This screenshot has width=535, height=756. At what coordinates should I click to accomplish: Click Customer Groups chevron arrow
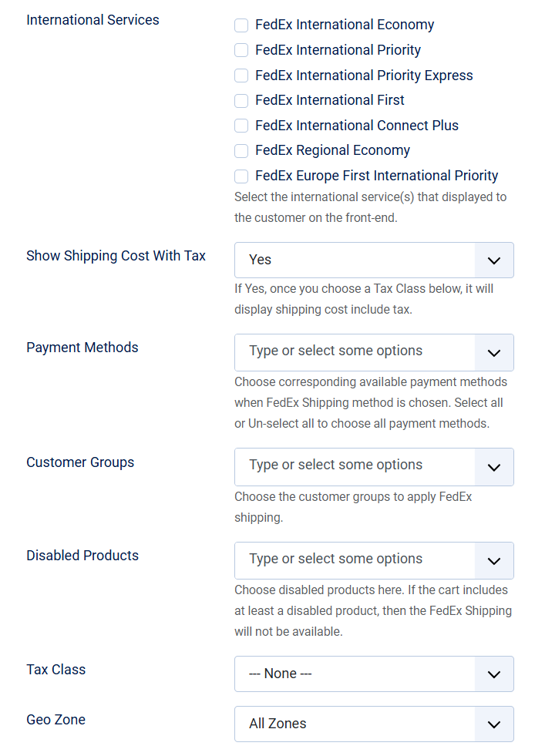point(494,467)
